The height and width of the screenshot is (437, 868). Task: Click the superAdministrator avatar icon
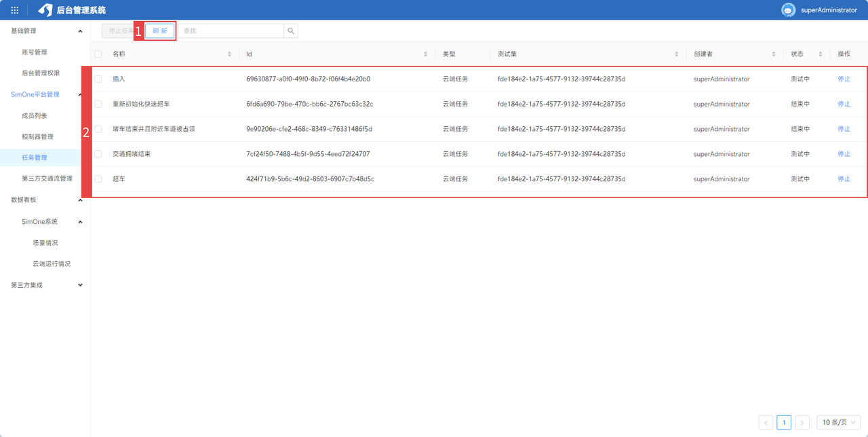point(788,10)
